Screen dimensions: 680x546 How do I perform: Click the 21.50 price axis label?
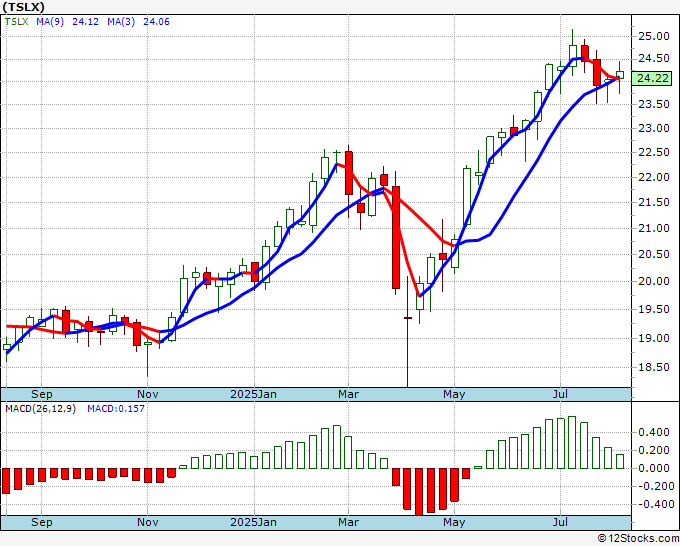click(x=654, y=202)
